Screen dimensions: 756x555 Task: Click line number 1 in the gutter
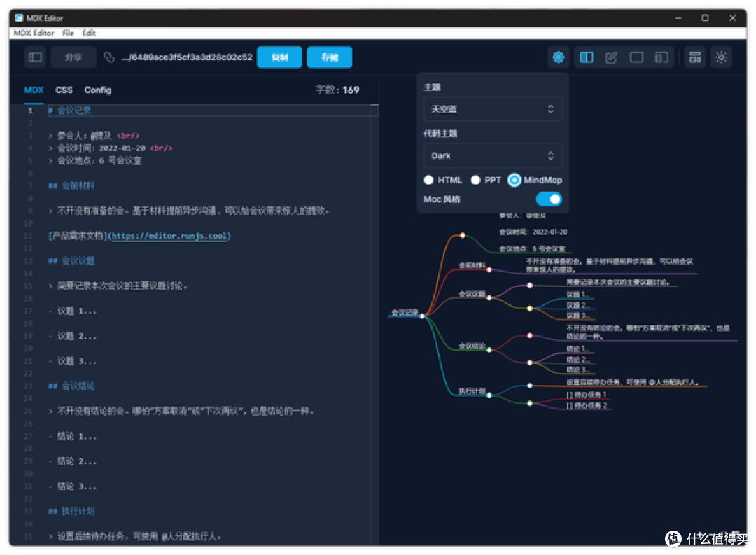30,111
